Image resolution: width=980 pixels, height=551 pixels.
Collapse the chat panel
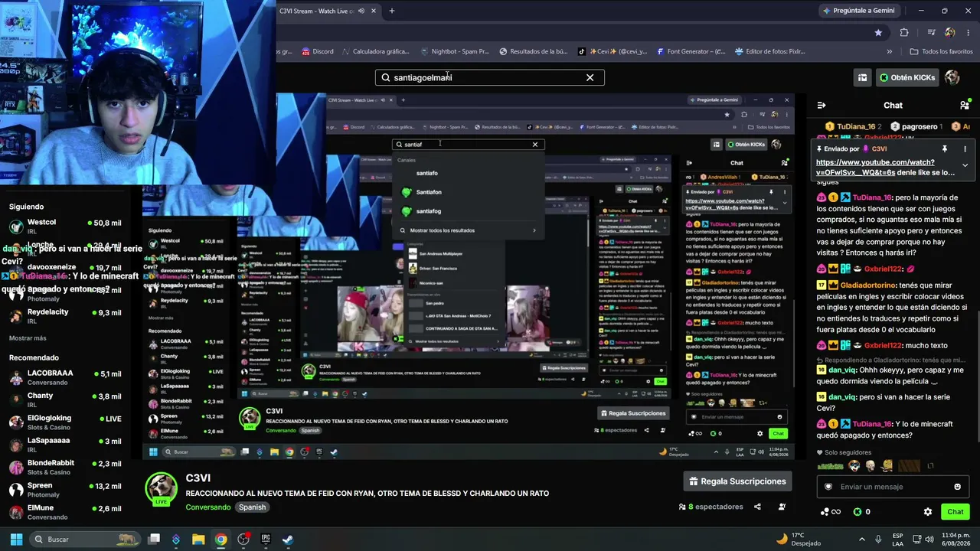tap(822, 106)
